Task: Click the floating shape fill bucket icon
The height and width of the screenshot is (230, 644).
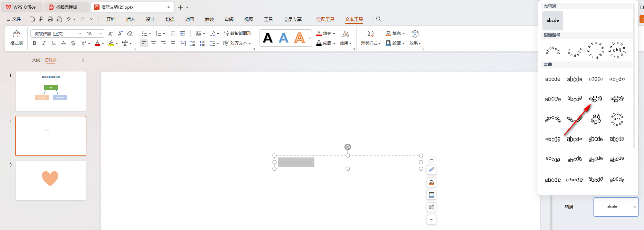Action: pyautogui.click(x=432, y=182)
